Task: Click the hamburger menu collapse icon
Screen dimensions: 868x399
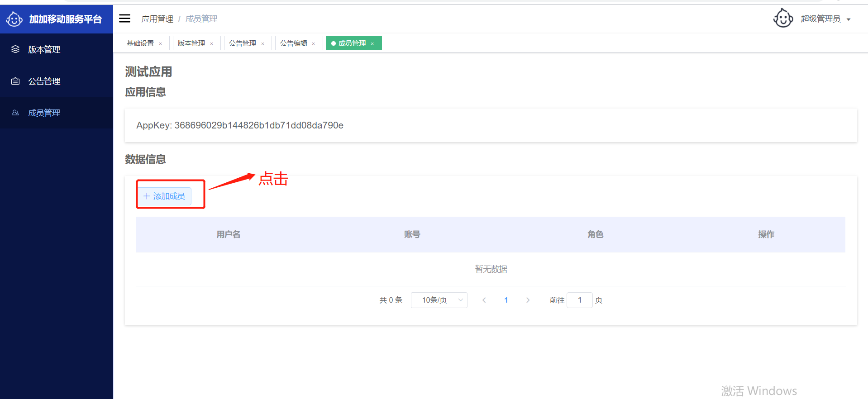Action: [124, 19]
